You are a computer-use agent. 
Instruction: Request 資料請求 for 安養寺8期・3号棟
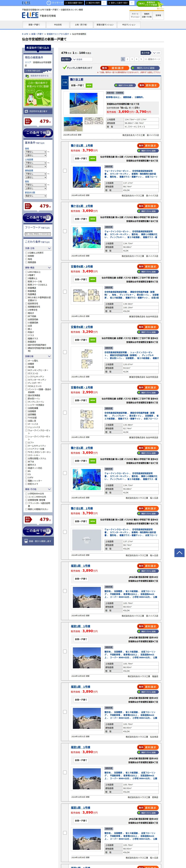pos(148,266)
